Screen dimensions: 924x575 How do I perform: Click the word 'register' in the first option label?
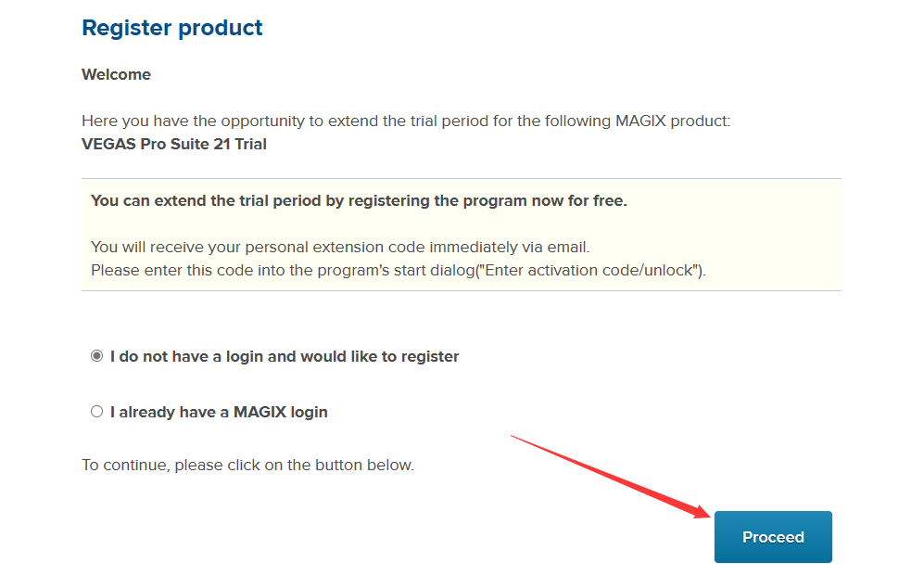(430, 357)
